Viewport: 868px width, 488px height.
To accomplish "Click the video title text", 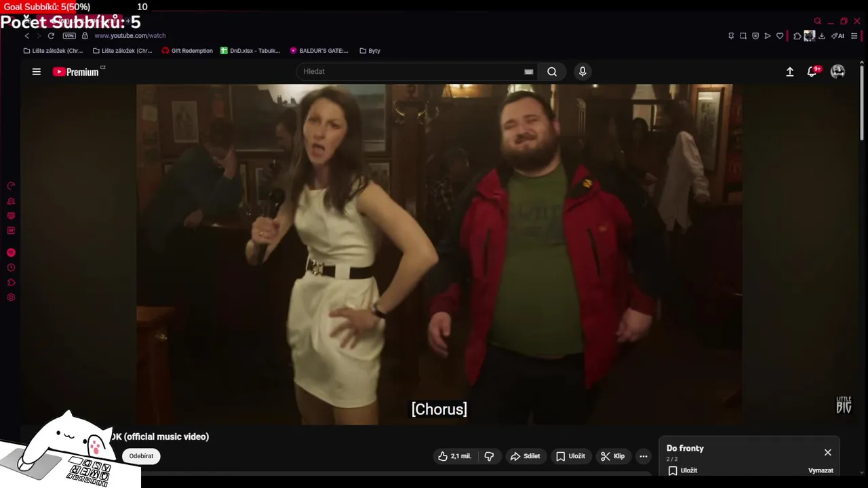I will (x=159, y=436).
